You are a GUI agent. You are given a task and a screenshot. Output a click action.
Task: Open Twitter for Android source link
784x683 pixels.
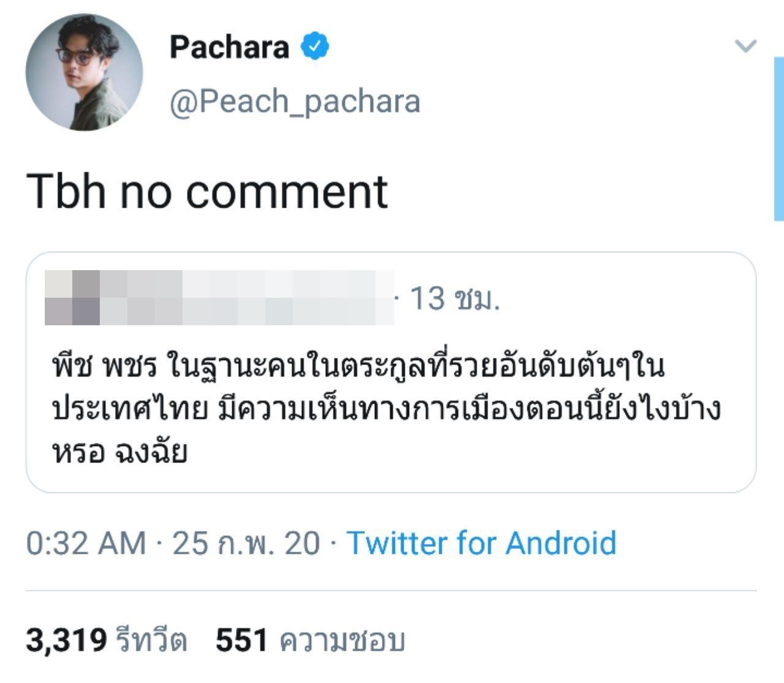coord(482,543)
